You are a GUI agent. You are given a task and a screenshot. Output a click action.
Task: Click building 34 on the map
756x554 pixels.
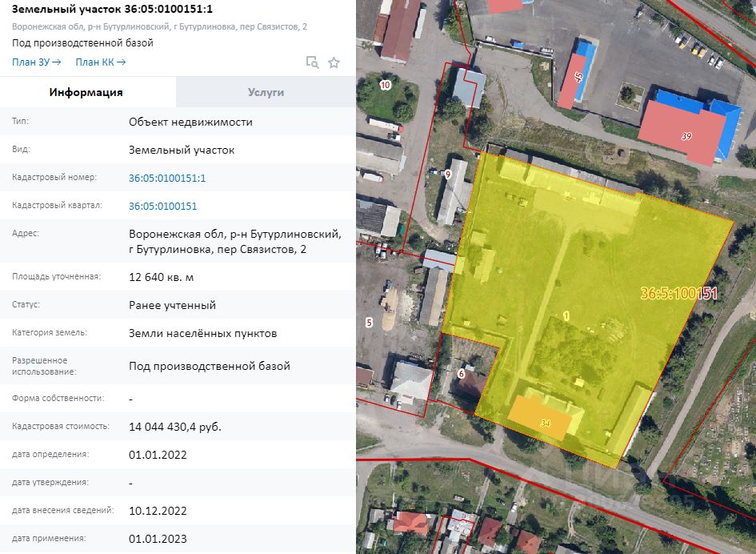click(544, 420)
